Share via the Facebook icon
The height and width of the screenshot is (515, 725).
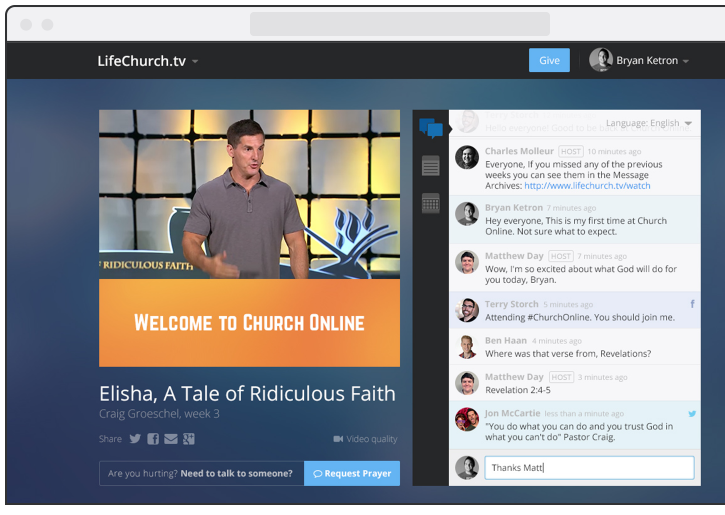(x=153, y=439)
